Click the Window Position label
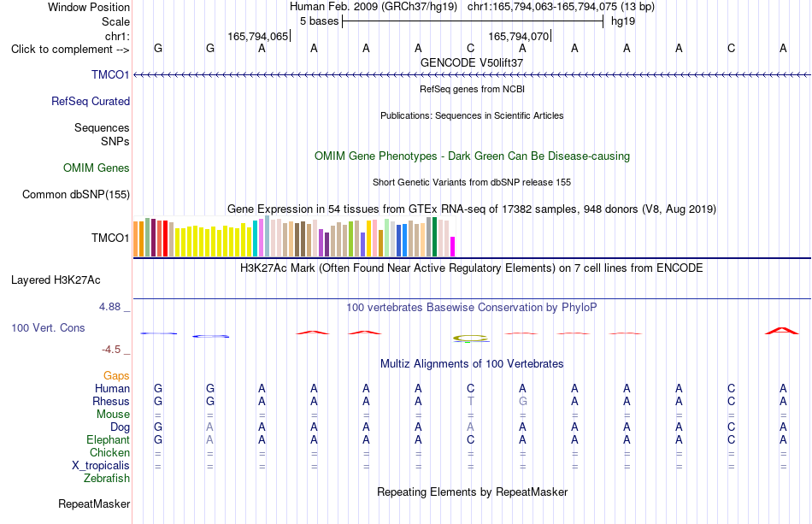Image resolution: width=812 pixels, height=524 pixels. point(89,7)
